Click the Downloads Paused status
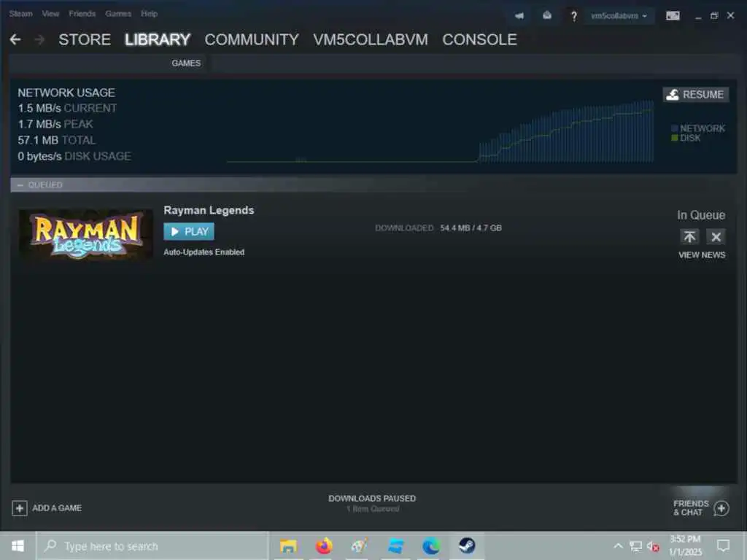747x560 pixels. (372, 499)
